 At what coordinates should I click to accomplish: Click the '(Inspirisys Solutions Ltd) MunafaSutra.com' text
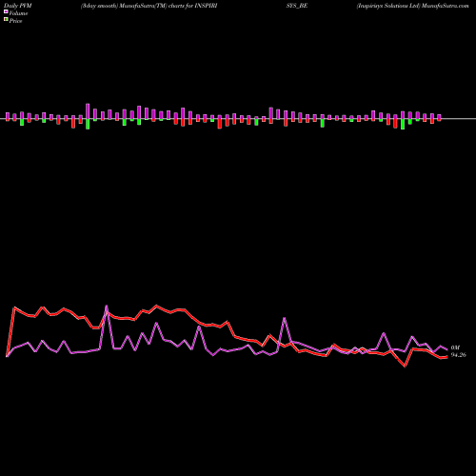click(x=412, y=6)
